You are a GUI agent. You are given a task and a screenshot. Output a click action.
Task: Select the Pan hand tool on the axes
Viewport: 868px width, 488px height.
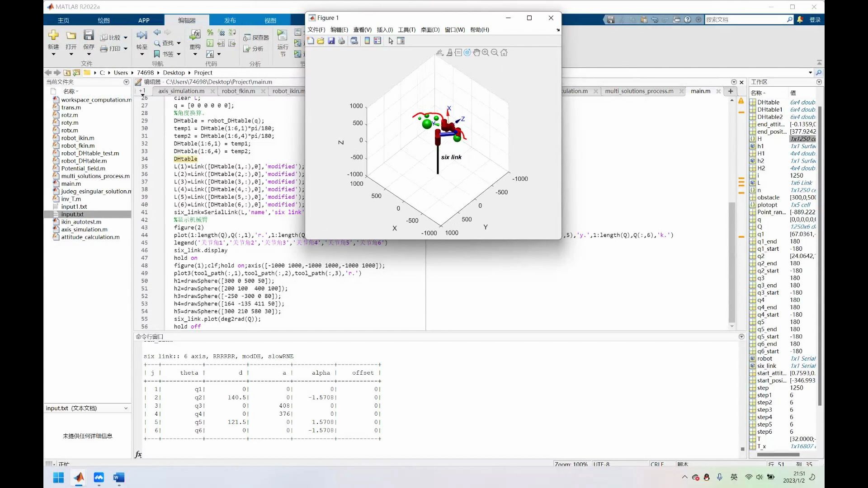pyautogui.click(x=476, y=52)
